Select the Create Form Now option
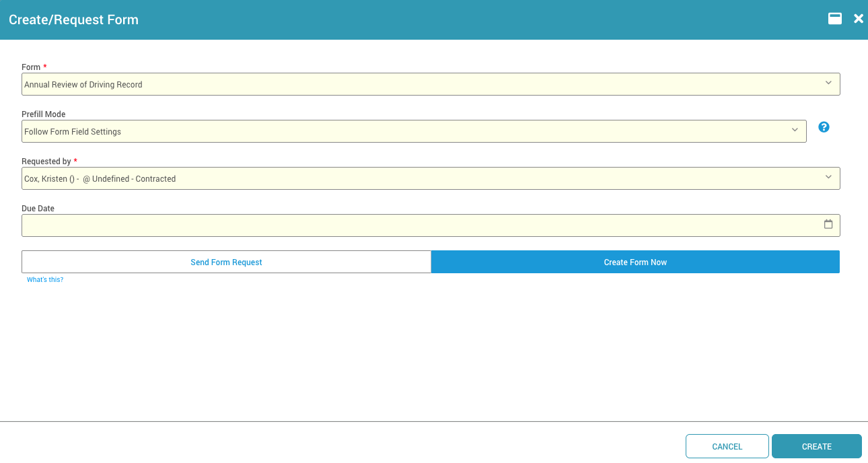The image size is (868, 463). pyautogui.click(x=635, y=262)
